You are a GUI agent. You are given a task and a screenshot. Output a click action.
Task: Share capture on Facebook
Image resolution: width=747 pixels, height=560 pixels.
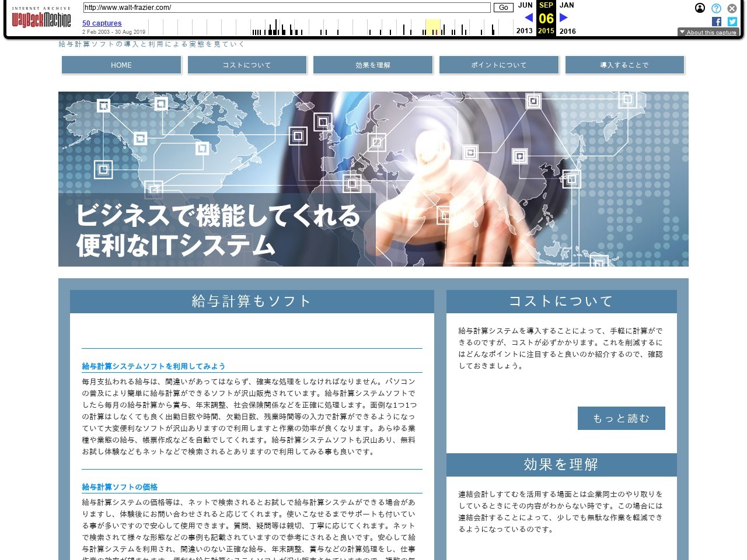[x=717, y=22]
